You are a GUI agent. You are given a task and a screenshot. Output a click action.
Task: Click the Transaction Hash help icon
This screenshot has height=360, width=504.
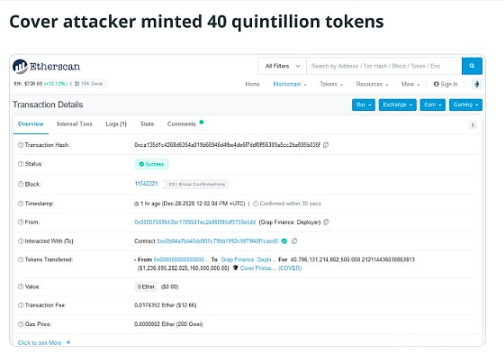point(21,145)
